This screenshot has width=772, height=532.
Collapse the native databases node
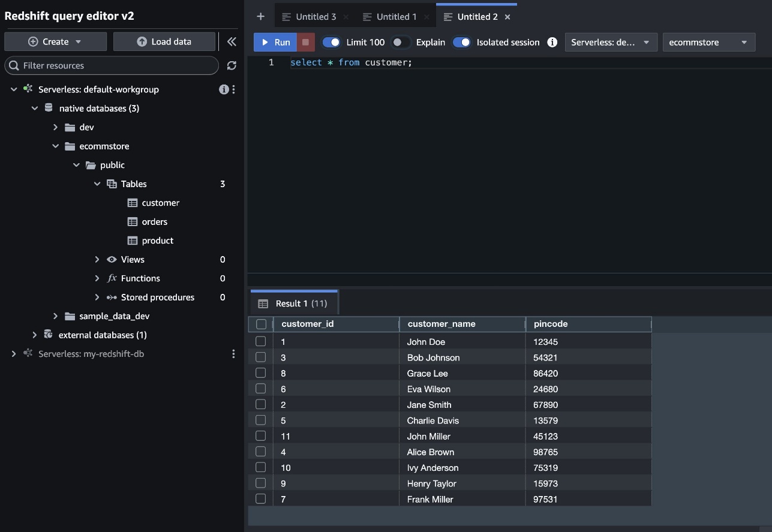34,108
